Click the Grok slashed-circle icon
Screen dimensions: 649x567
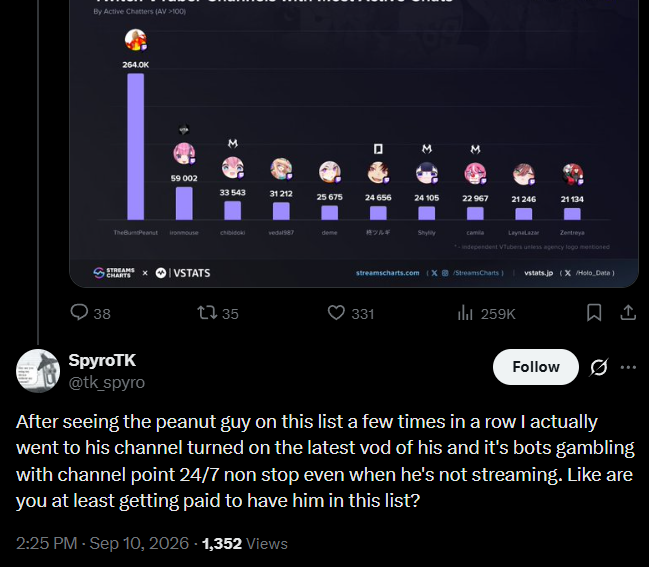[599, 367]
